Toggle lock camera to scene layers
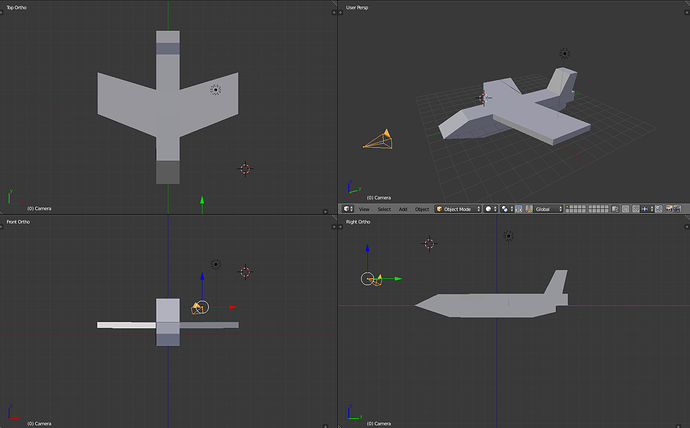Screen dimensions: 690x428 615,209
